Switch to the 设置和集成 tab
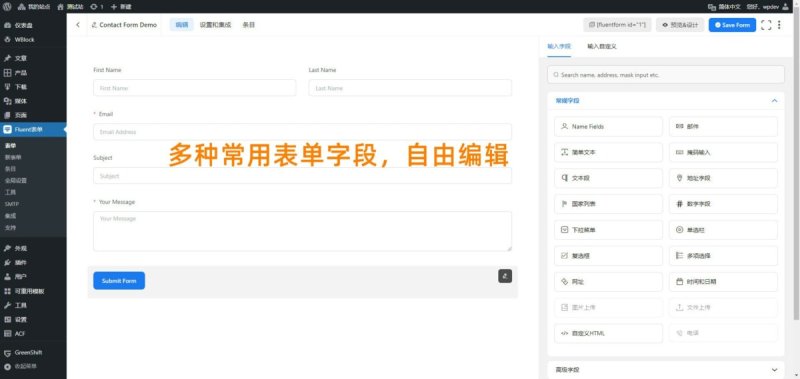Image resolution: width=800 pixels, height=379 pixels. coord(215,24)
